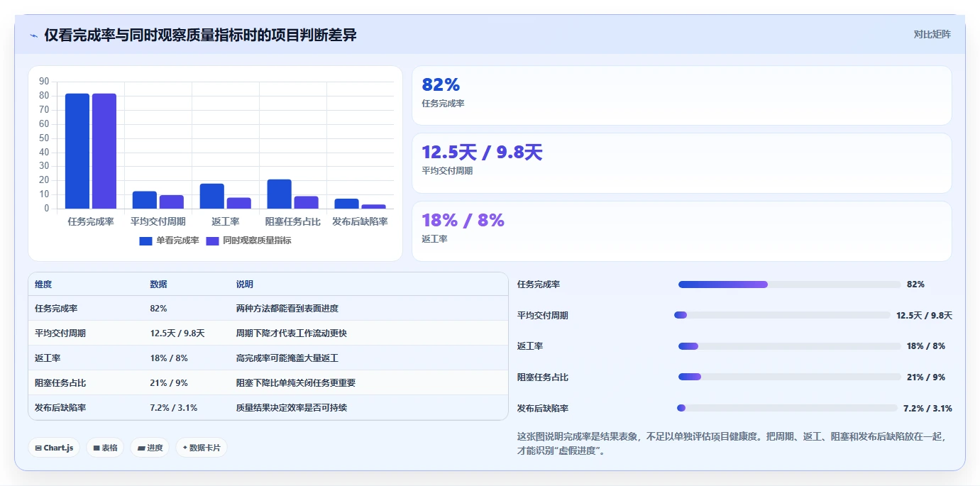This screenshot has height=486, width=980.
Task: Click the 7.2% / 3.1% progress value
Action: click(927, 408)
